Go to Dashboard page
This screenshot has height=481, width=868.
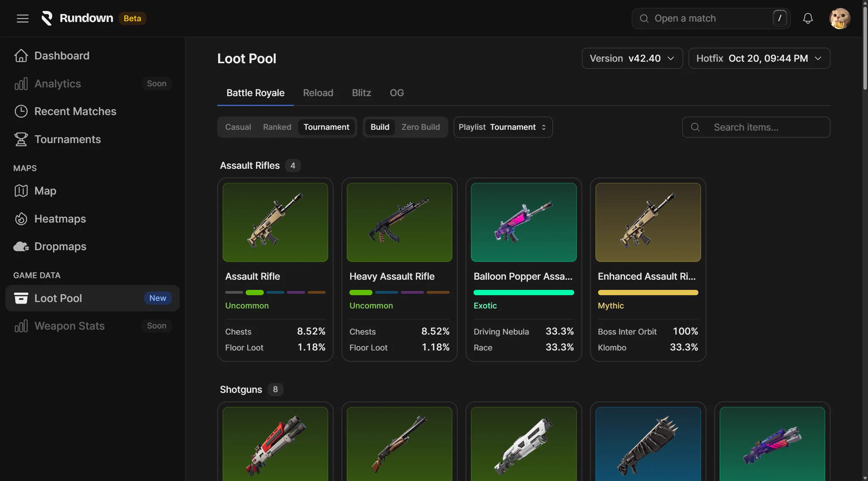coord(92,56)
